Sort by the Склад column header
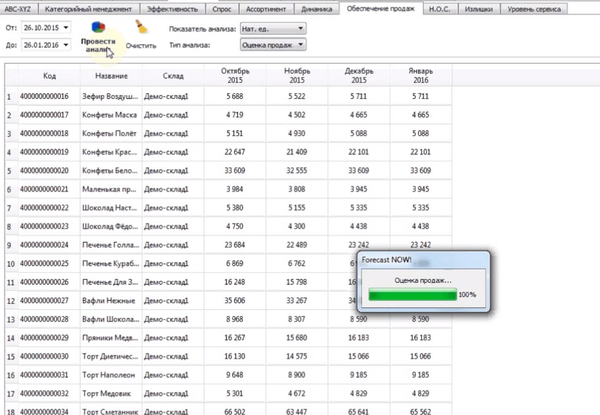The image size is (600, 415). click(173, 76)
